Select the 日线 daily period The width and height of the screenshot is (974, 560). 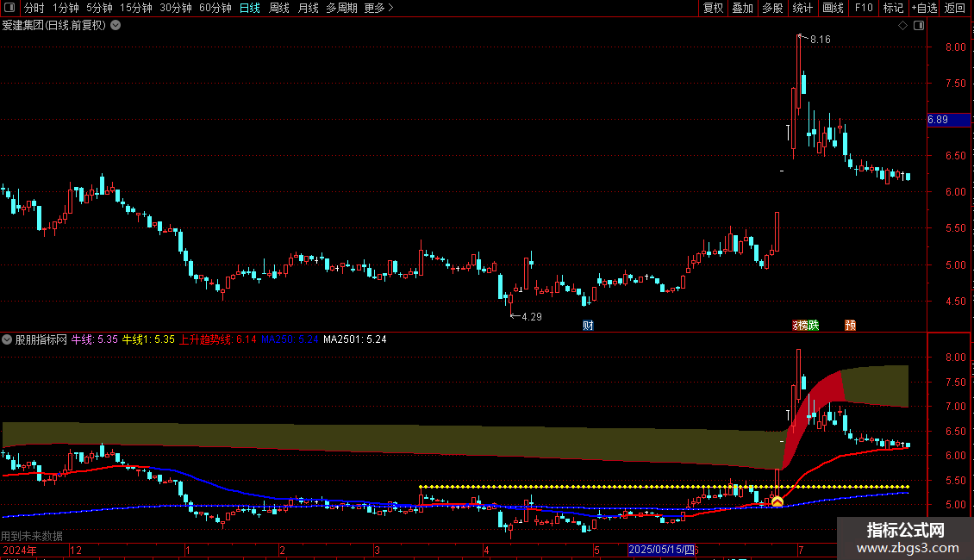pos(250,8)
